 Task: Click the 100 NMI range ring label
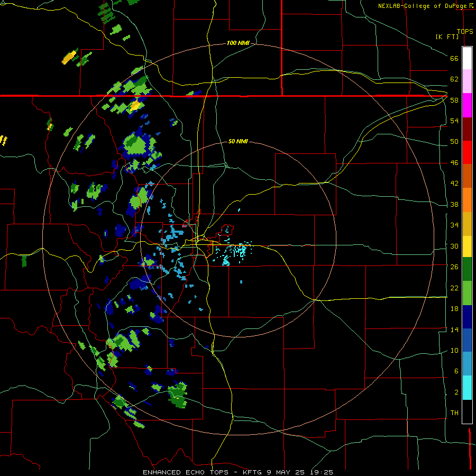(238, 43)
